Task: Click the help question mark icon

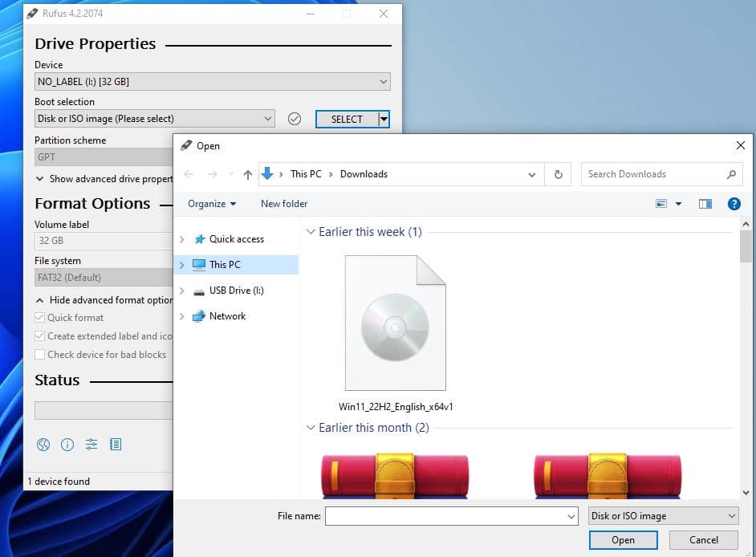Action: point(734,204)
